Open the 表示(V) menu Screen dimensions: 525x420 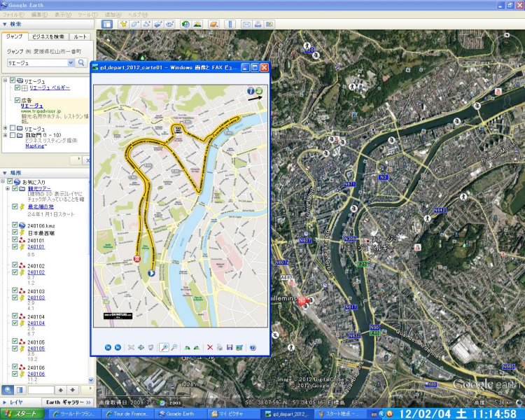click(63, 15)
